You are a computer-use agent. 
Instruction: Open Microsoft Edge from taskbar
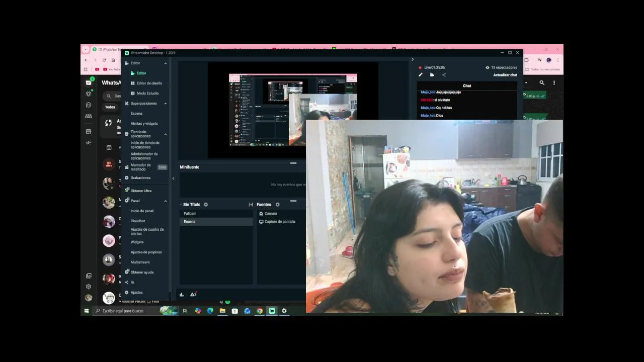point(210,311)
